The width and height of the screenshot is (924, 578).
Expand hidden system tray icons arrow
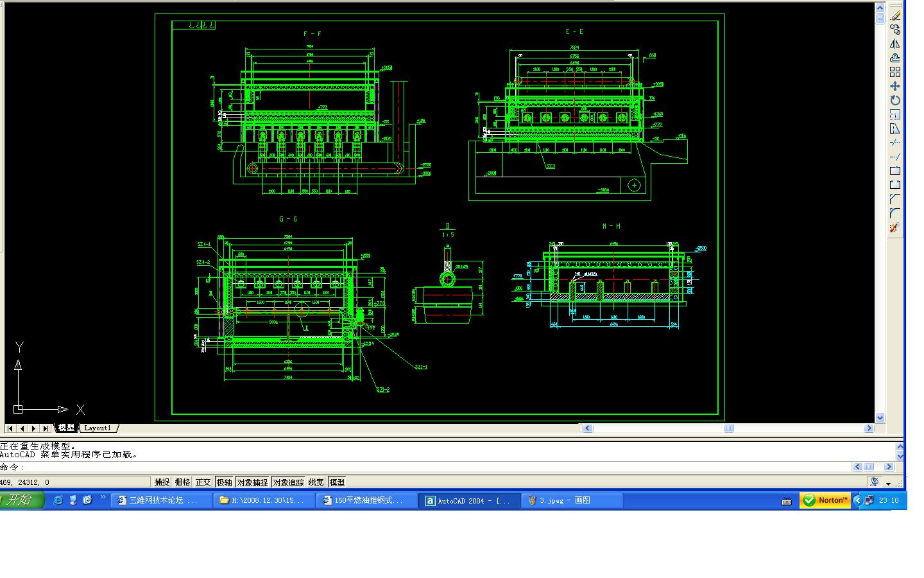point(857,500)
